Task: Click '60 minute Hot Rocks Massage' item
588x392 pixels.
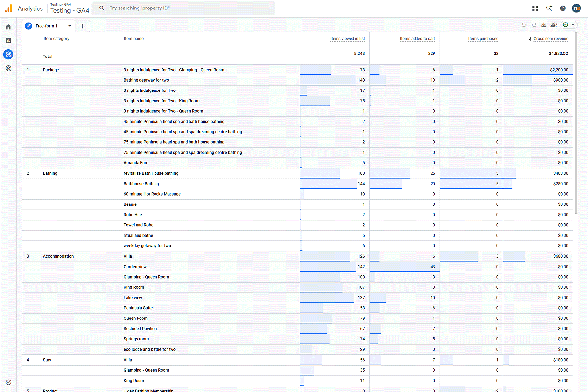Action: click(152, 194)
